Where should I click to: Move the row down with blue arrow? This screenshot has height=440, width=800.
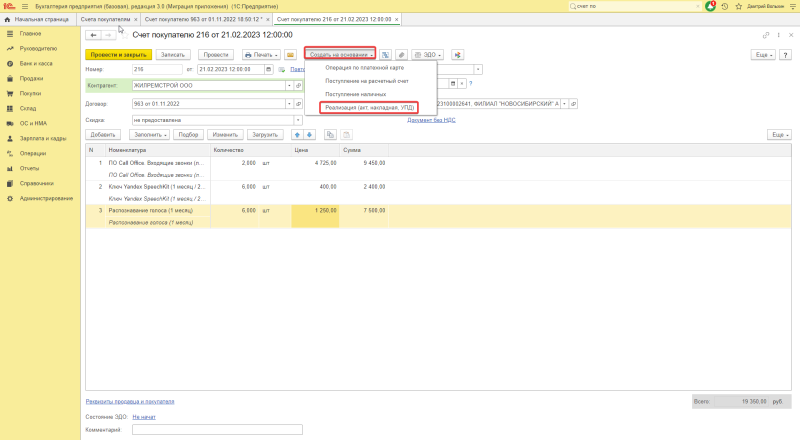[x=309, y=135]
